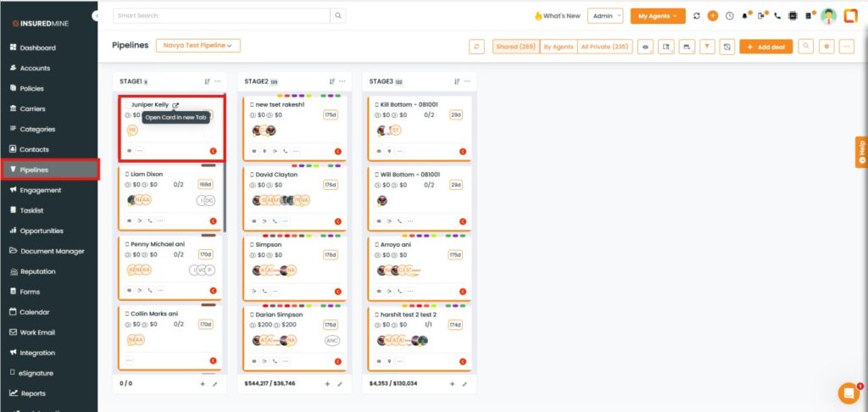
Task: Click the phone icon in top header
Action: tap(777, 16)
